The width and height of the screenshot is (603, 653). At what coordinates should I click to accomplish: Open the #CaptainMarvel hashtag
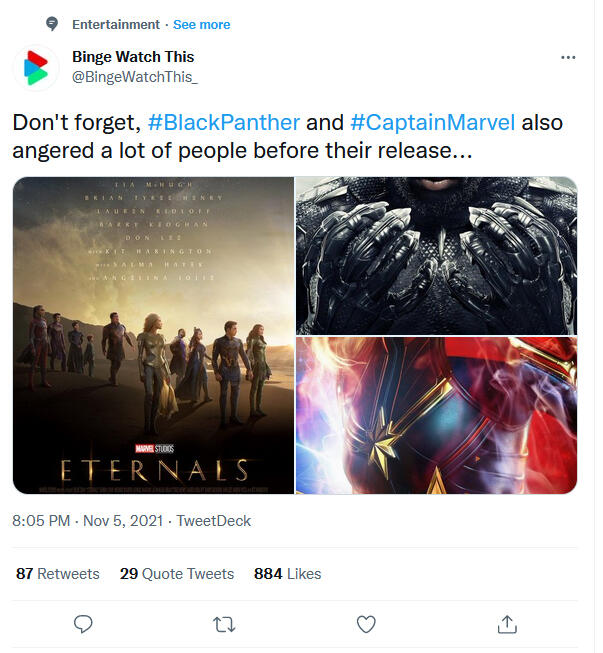click(433, 123)
